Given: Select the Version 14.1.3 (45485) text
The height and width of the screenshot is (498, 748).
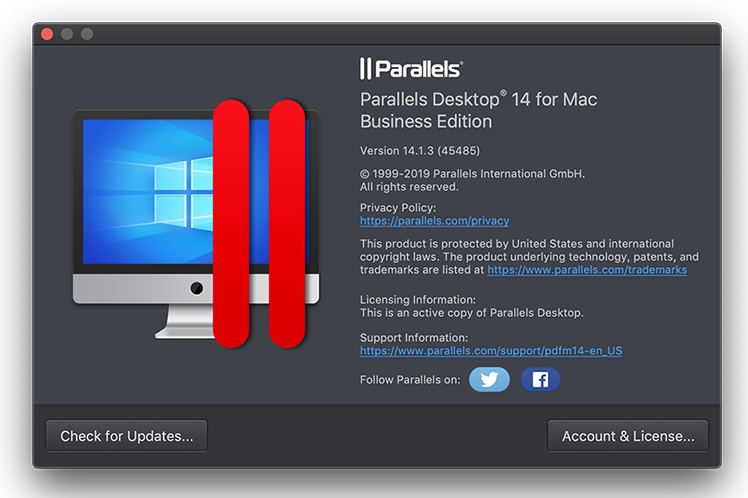Looking at the screenshot, I should click(420, 151).
